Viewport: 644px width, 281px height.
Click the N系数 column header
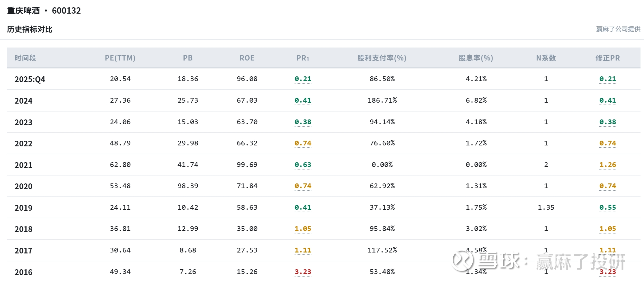point(546,58)
